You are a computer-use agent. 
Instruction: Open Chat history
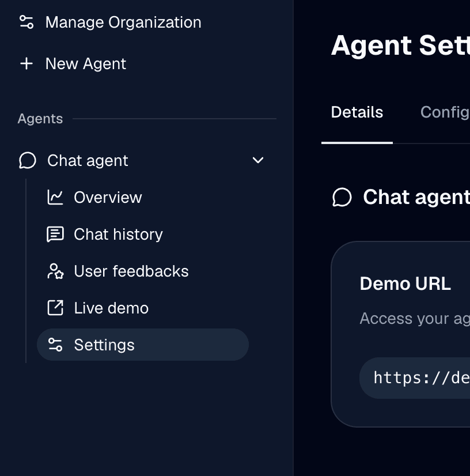118,235
